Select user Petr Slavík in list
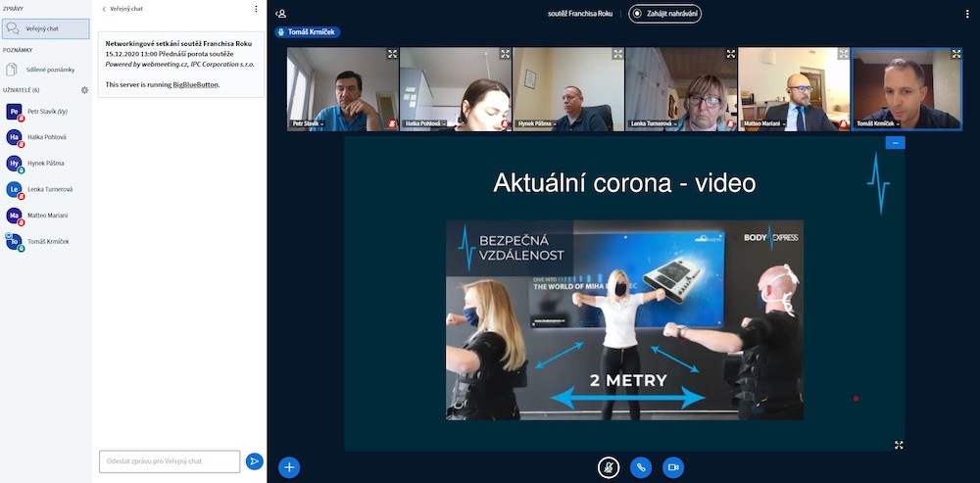 coord(45,112)
